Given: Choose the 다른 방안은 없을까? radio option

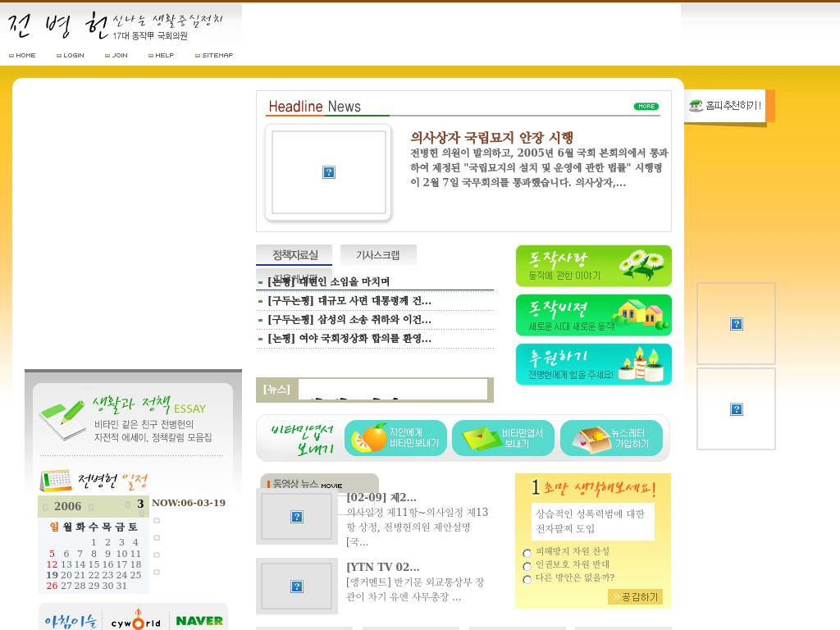Looking at the screenshot, I should click(x=527, y=580).
